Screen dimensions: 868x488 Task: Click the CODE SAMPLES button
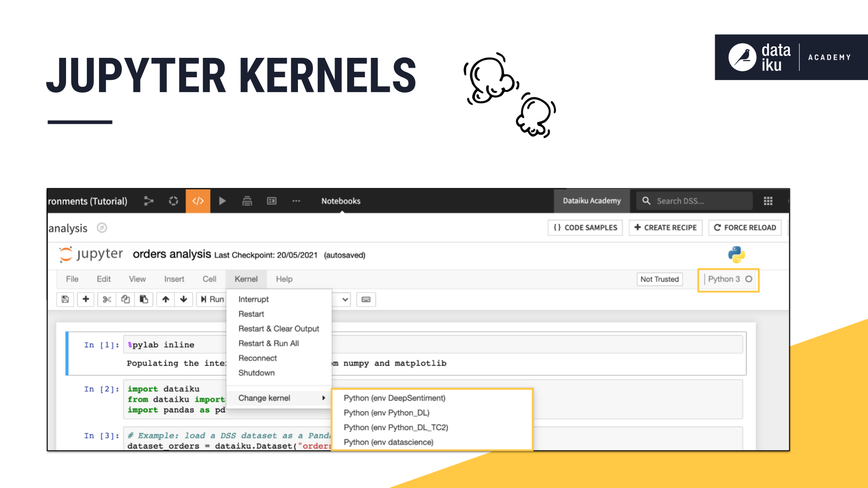pyautogui.click(x=585, y=228)
